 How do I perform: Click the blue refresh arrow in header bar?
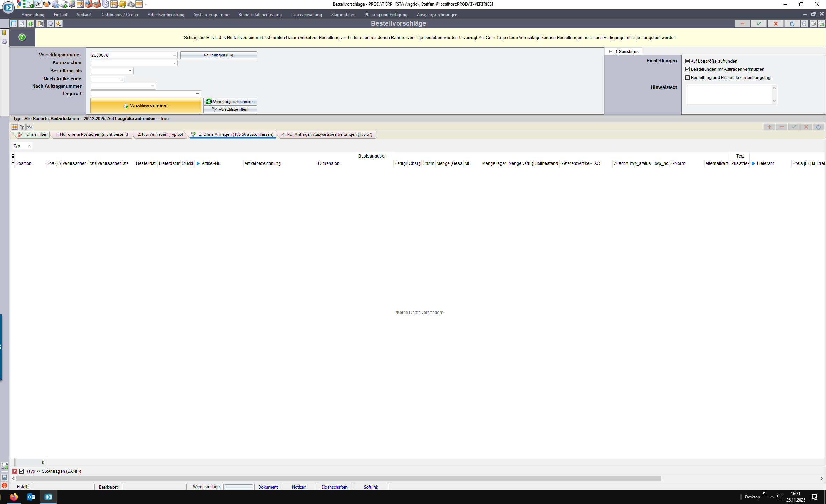point(792,23)
